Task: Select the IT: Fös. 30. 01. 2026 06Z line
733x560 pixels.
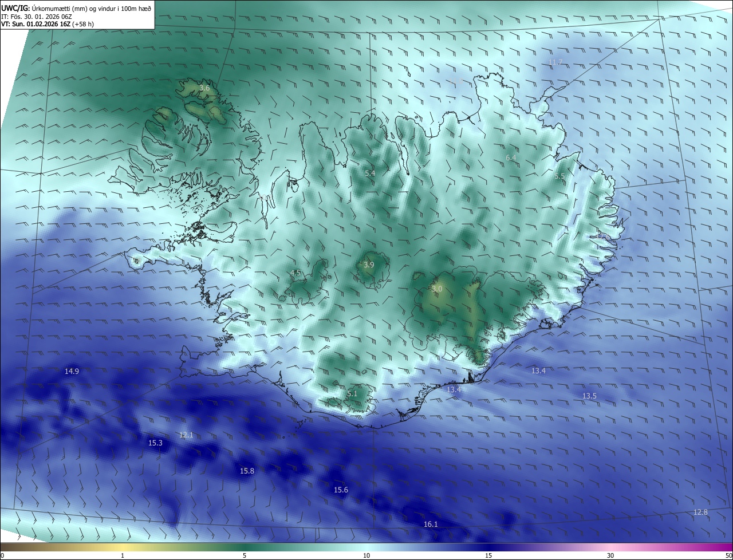Action: (x=38, y=16)
